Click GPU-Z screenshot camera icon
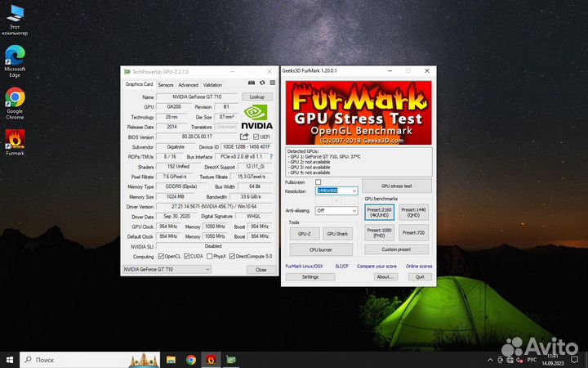This screenshot has width=588, height=368. [252, 83]
